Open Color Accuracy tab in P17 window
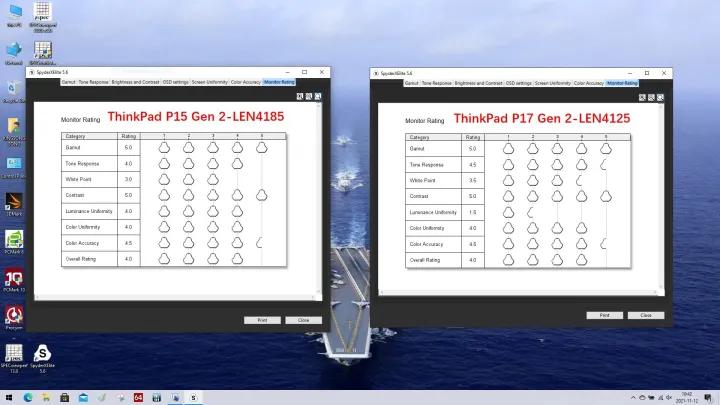720x405 pixels. pyautogui.click(x=589, y=83)
